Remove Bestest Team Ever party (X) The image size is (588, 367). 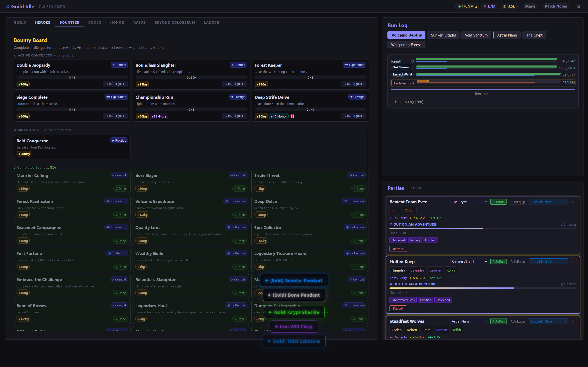click(x=573, y=202)
